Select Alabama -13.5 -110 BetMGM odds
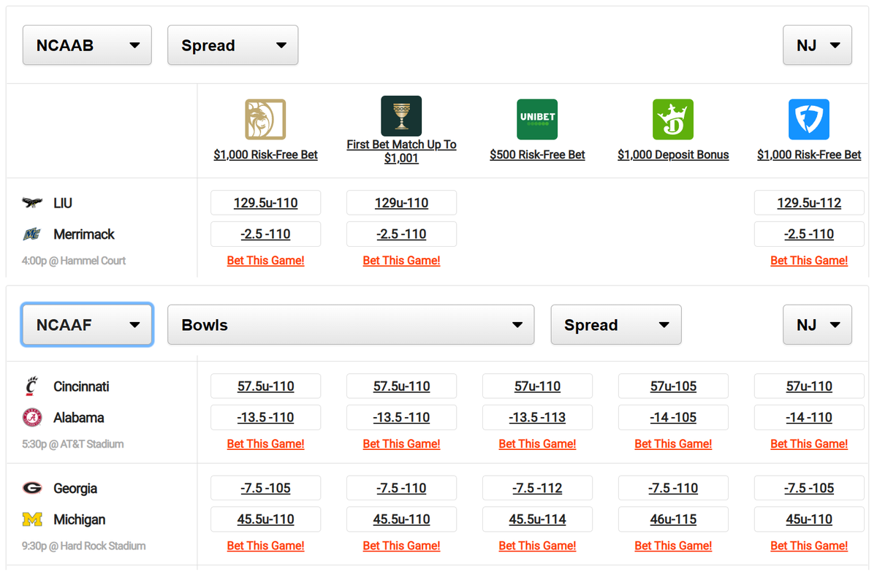 265,418
